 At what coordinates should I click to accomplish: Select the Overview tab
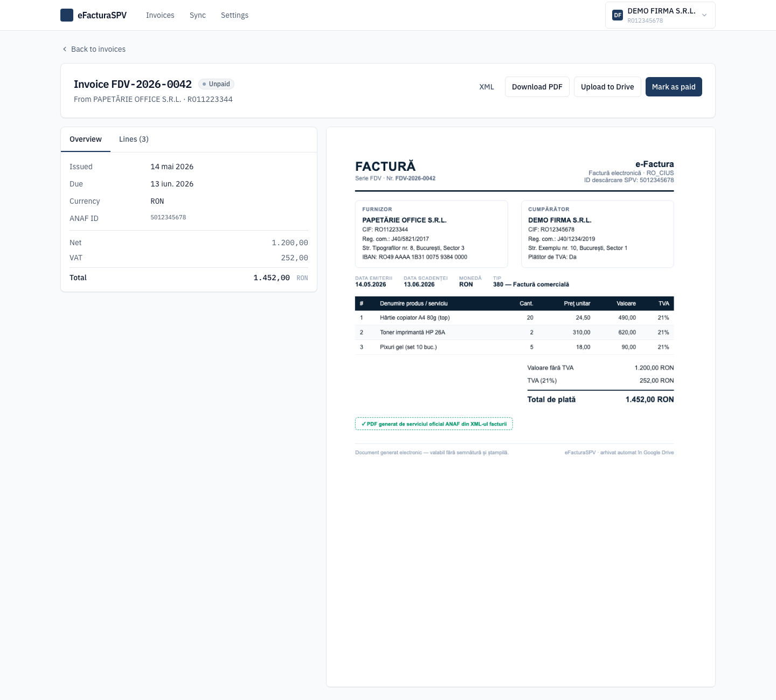click(86, 139)
